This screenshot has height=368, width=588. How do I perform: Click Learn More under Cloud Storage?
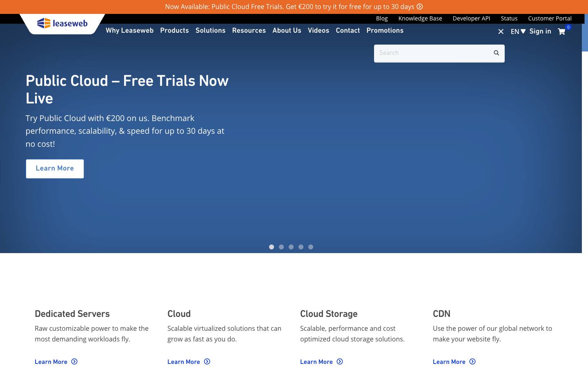316,362
